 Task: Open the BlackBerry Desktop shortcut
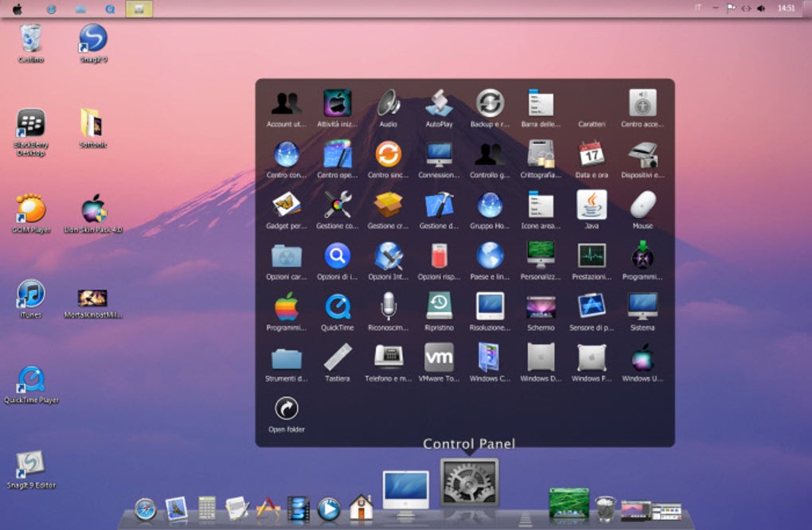30,132
